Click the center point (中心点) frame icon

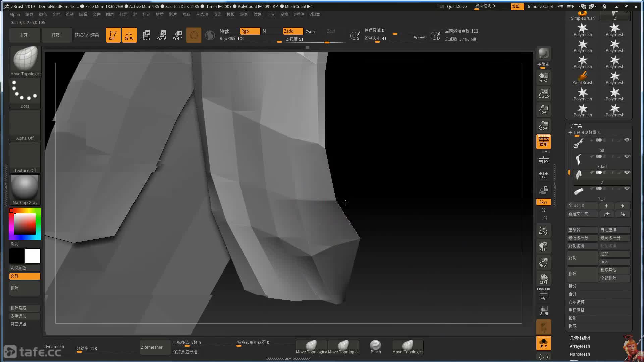tap(543, 230)
